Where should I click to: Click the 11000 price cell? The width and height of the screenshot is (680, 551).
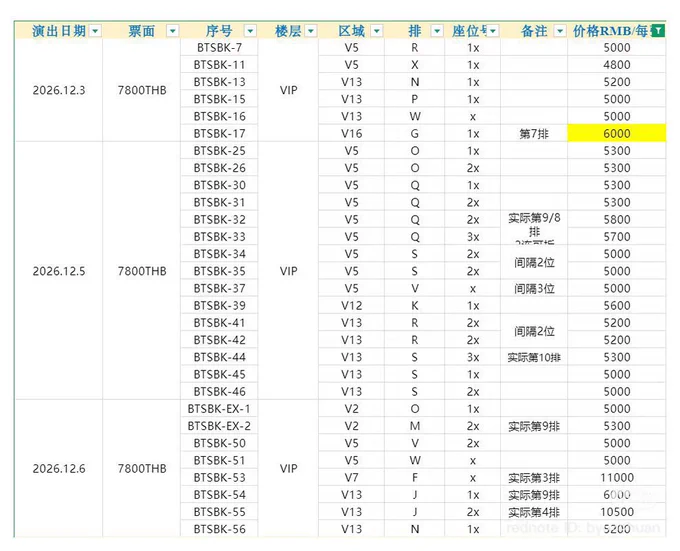click(617, 477)
